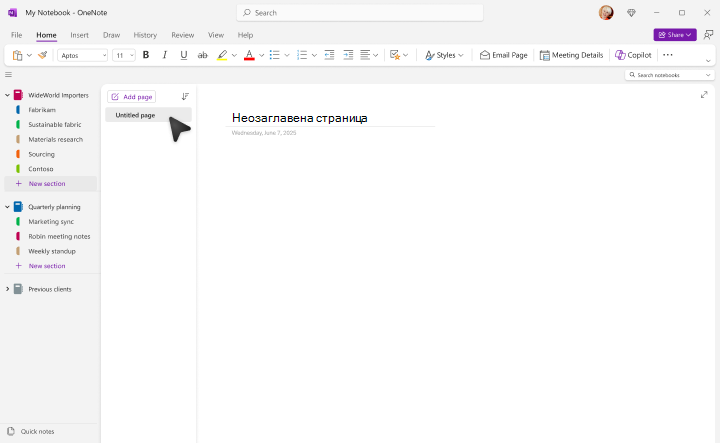The image size is (720, 443).
Task: Toggle underline formatting
Action: [184, 55]
